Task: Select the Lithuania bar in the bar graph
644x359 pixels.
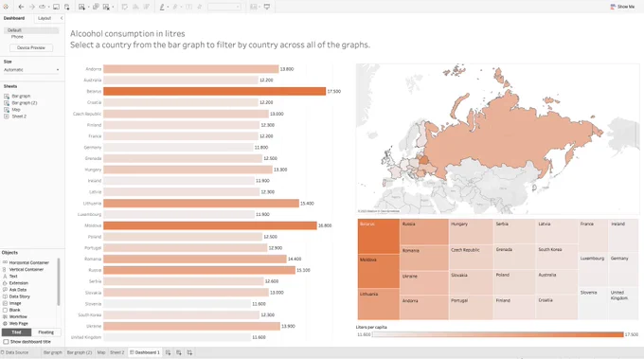Action: [201, 204]
